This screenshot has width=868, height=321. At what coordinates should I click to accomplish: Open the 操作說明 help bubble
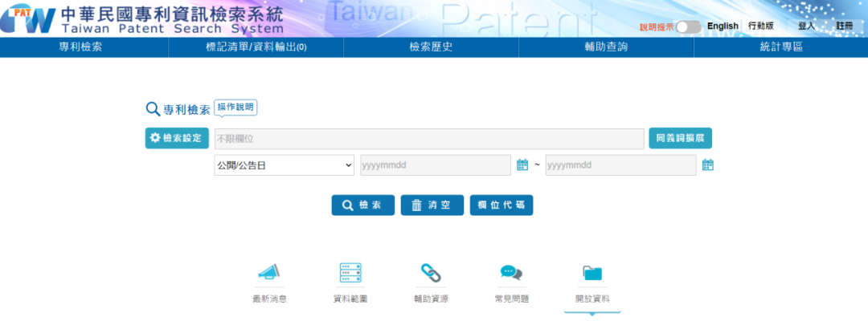click(235, 108)
